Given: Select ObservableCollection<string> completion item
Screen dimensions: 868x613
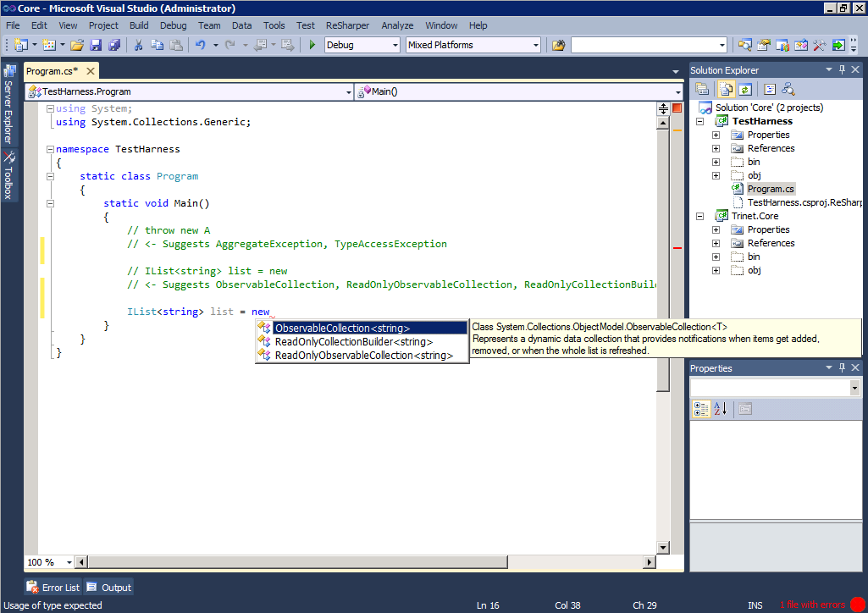Looking at the screenshot, I should point(362,328).
